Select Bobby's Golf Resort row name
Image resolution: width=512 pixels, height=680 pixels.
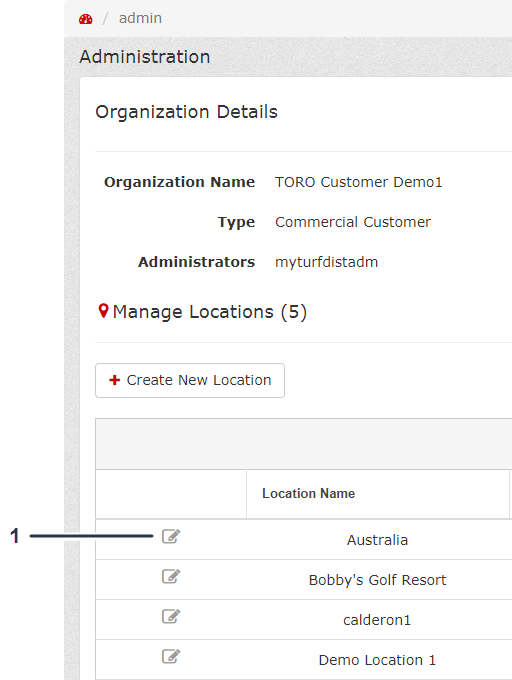click(x=377, y=580)
